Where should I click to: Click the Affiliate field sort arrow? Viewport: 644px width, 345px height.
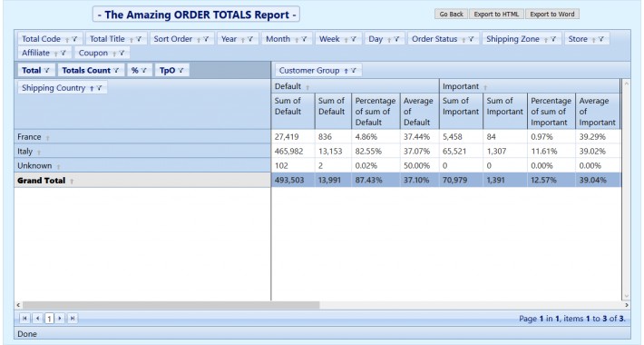point(56,54)
